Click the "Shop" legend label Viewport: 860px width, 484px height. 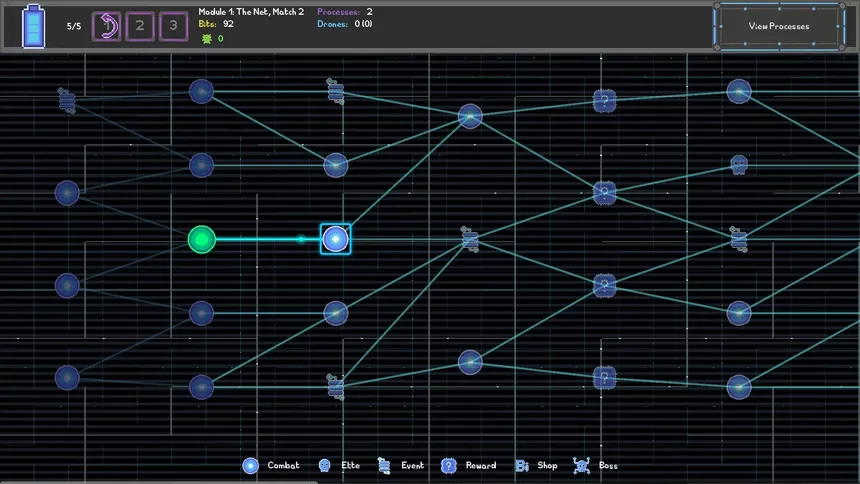tap(547, 465)
